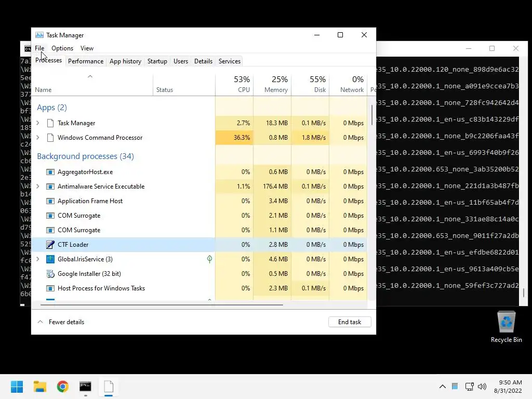Select the COM Surrogate 1.1 MB row
Viewport: 532px width, 399px height.
tap(199, 230)
